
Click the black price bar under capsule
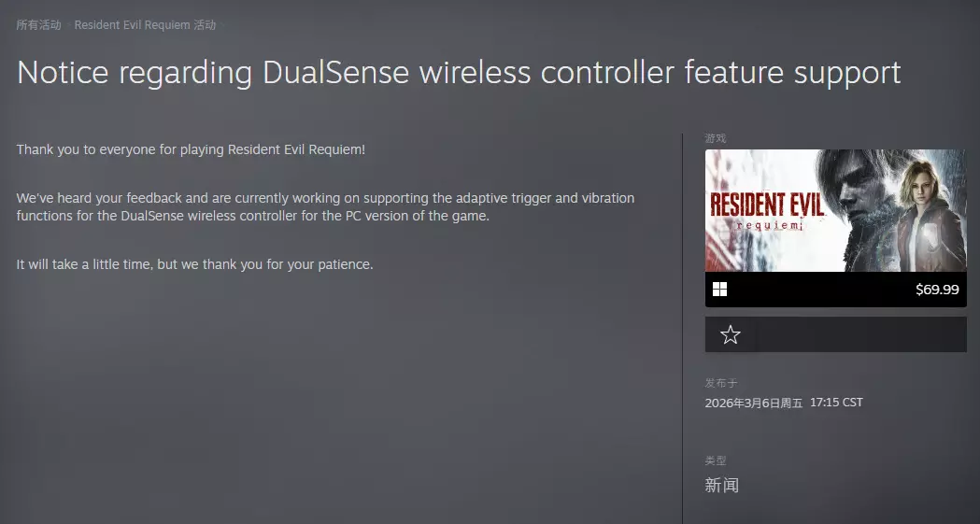click(x=835, y=290)
